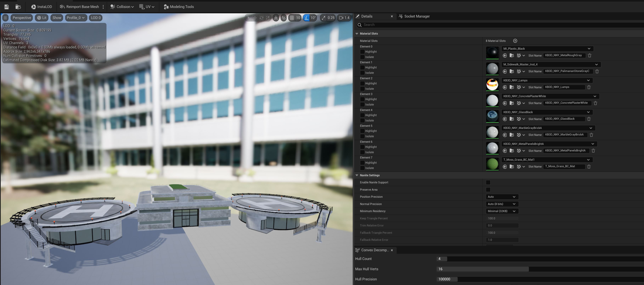644x285 pixels.
Task: Enable Nanite Support checkbox
Action: 488,182
